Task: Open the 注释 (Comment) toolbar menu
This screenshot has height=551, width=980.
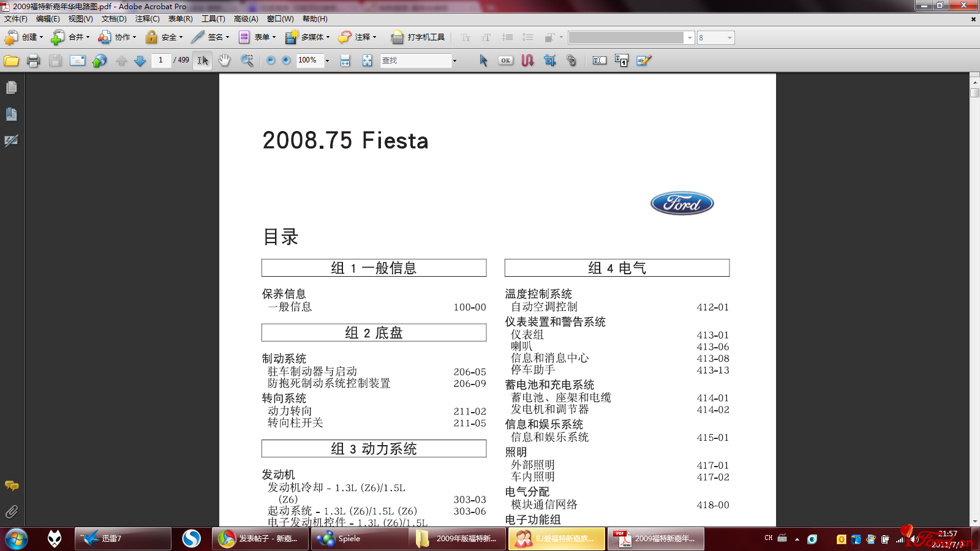Action: 358,37
